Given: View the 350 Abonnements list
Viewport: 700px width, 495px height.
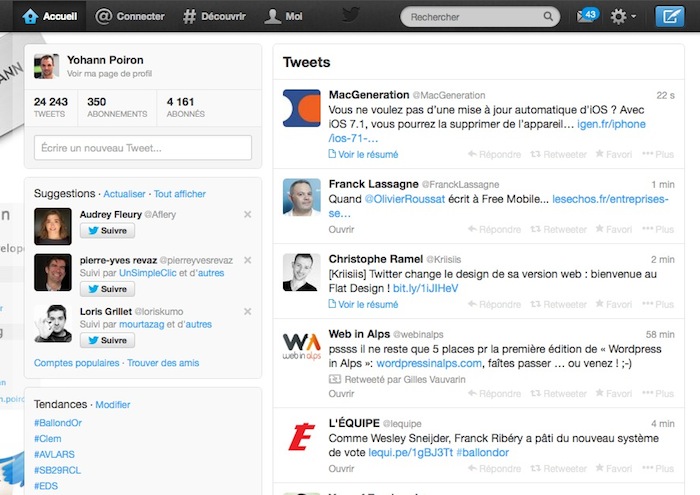Looking at the screenshot, I should (117, 107).
